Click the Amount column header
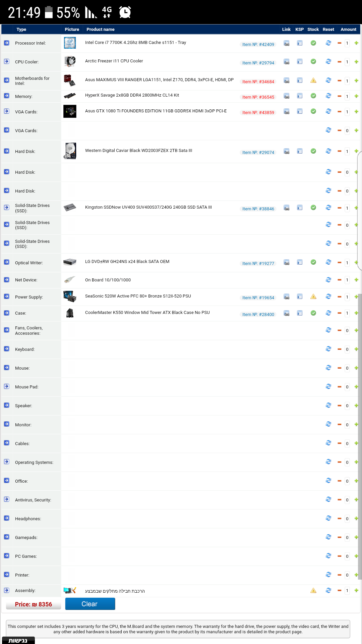Image resolution: width=362 pixels, height=644 pixels. pos(348,29)
